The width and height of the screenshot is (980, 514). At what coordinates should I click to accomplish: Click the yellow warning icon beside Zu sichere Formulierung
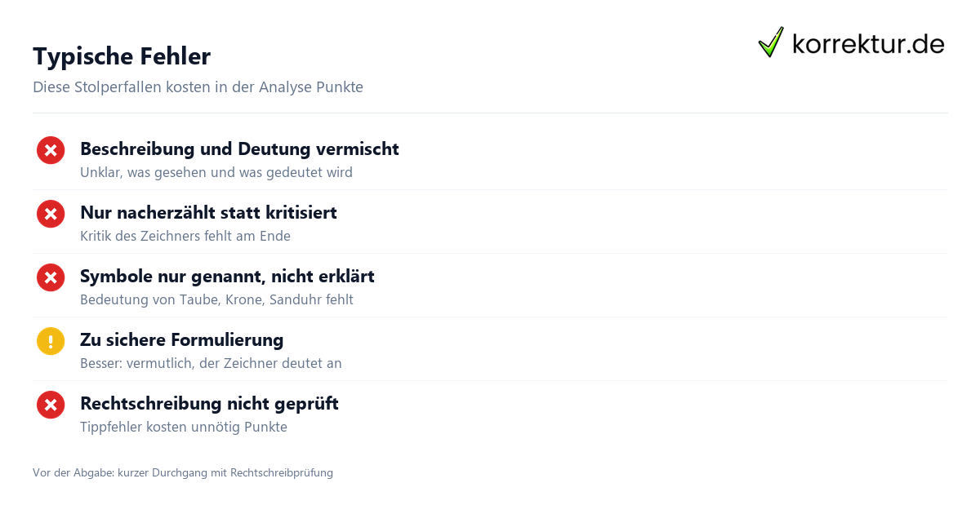click(x=51, y=341)
